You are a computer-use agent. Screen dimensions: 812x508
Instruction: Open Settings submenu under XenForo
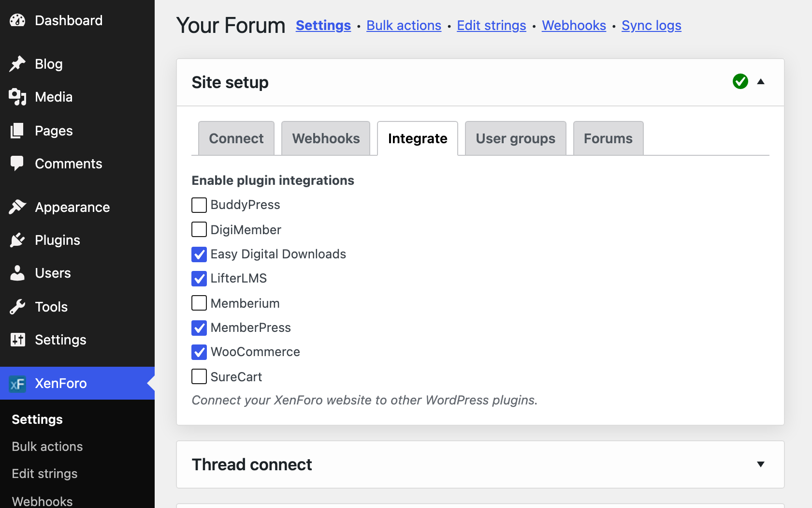[x=37, y=419]
